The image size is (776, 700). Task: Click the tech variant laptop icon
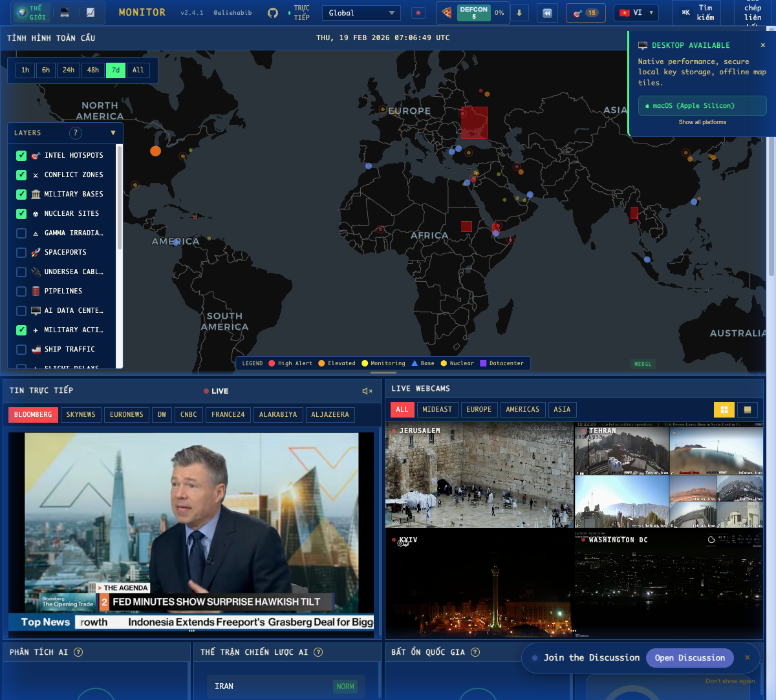(x=65, y=12)
